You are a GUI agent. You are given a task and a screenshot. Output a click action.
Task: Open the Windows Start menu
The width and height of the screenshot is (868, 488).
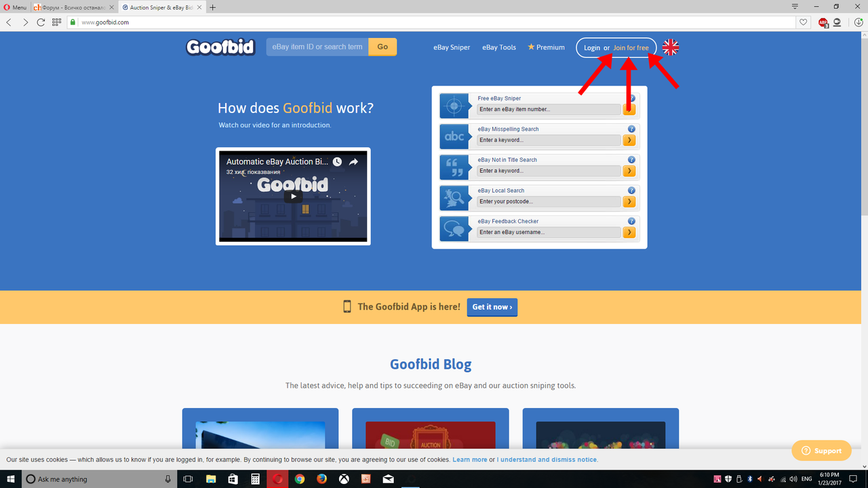click(11, 479)
